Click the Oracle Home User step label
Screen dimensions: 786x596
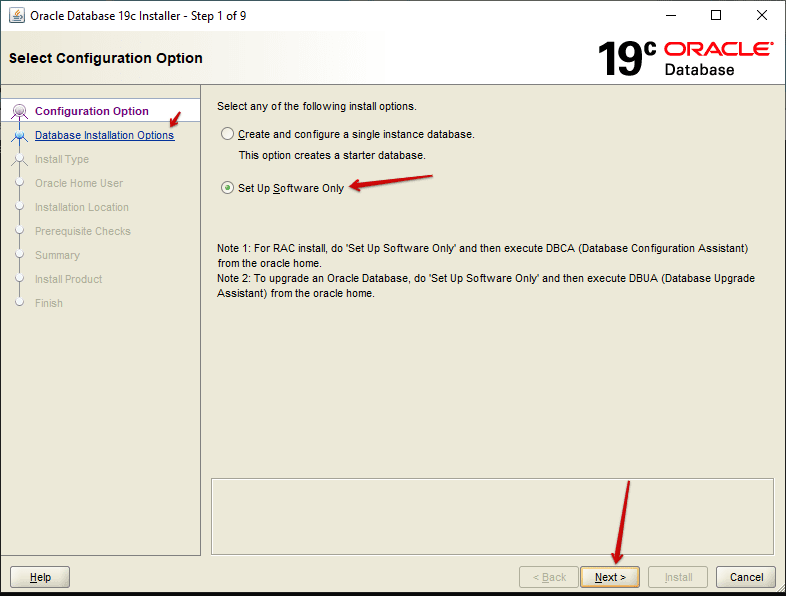point(79,183)
